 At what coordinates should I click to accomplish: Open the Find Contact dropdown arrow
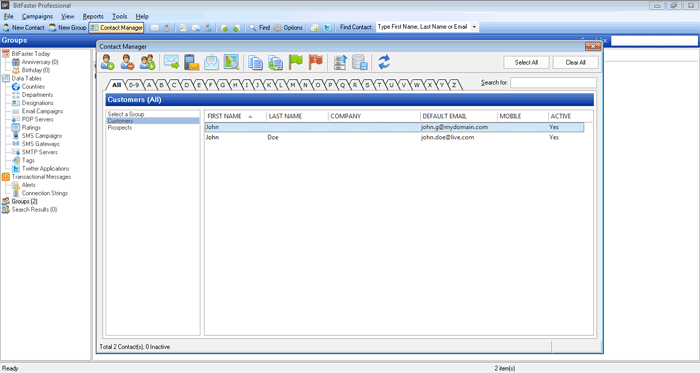click(474, 27)
